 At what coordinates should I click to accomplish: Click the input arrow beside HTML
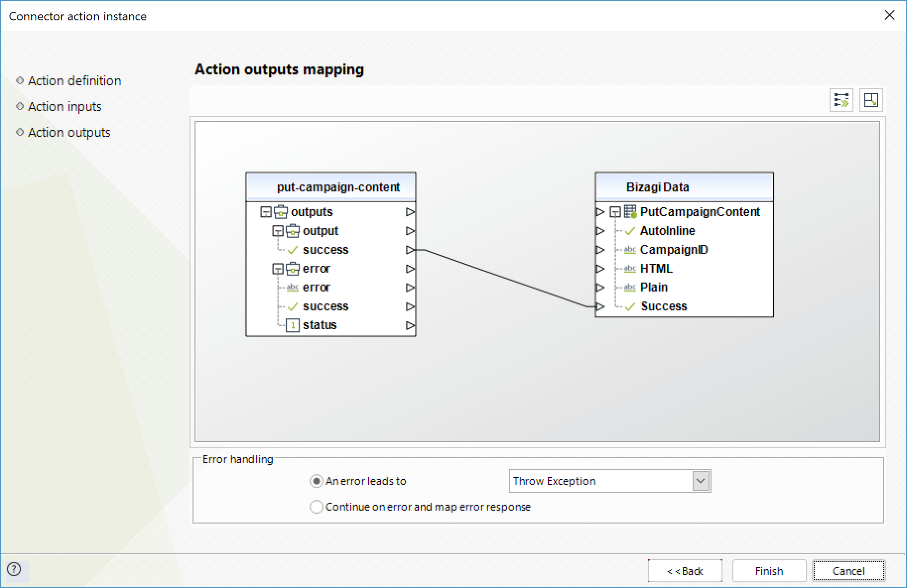[x=600, y=268]
